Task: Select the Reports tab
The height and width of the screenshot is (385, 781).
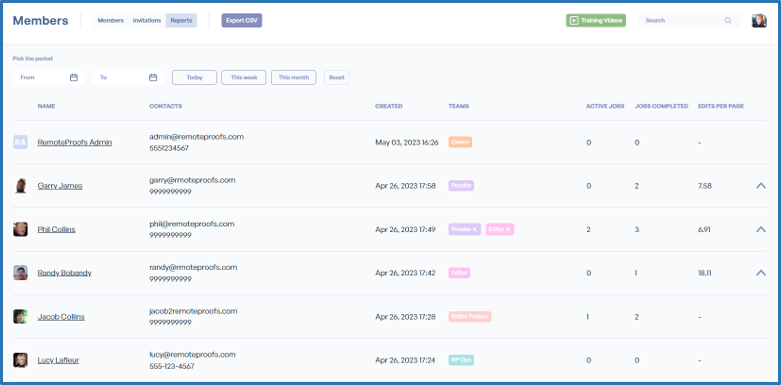Action: tap(181, 20)
